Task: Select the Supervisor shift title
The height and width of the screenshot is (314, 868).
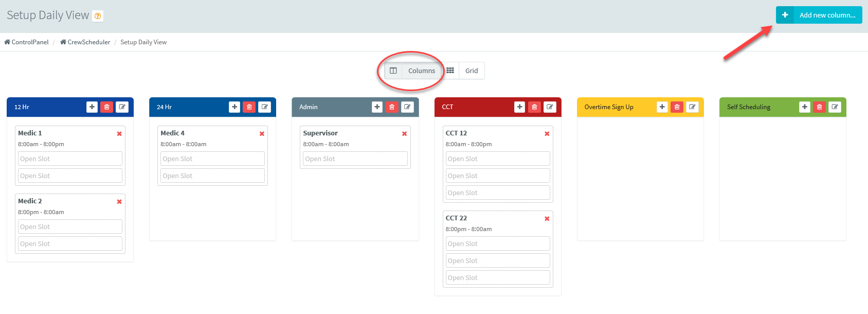Action: click(x=320, y=133)
